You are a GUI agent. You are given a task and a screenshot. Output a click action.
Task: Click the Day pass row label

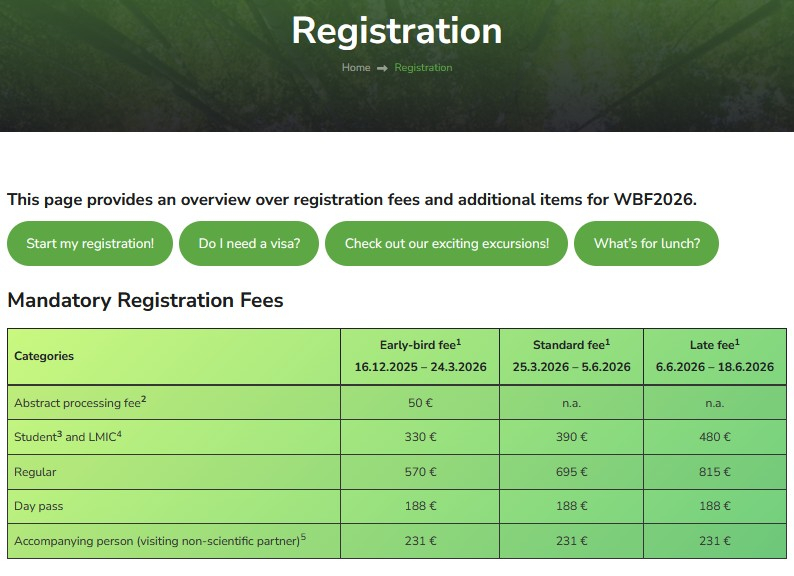[x=38, y=506]
